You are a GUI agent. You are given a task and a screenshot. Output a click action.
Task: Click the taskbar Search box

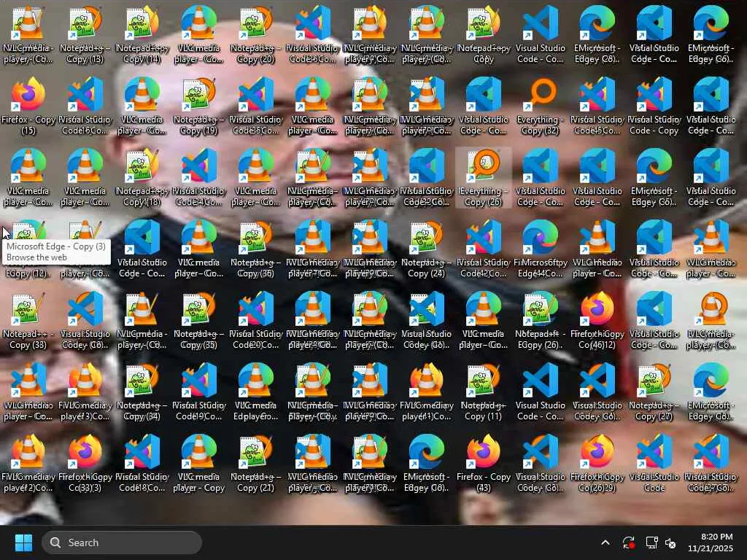tap(122, 542)
